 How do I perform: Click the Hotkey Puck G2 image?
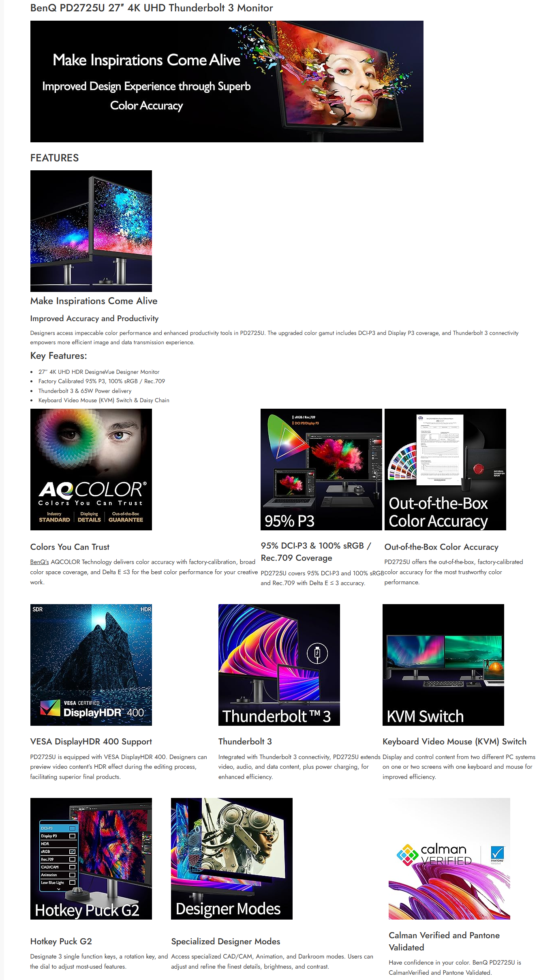click(x=91, y=859)
